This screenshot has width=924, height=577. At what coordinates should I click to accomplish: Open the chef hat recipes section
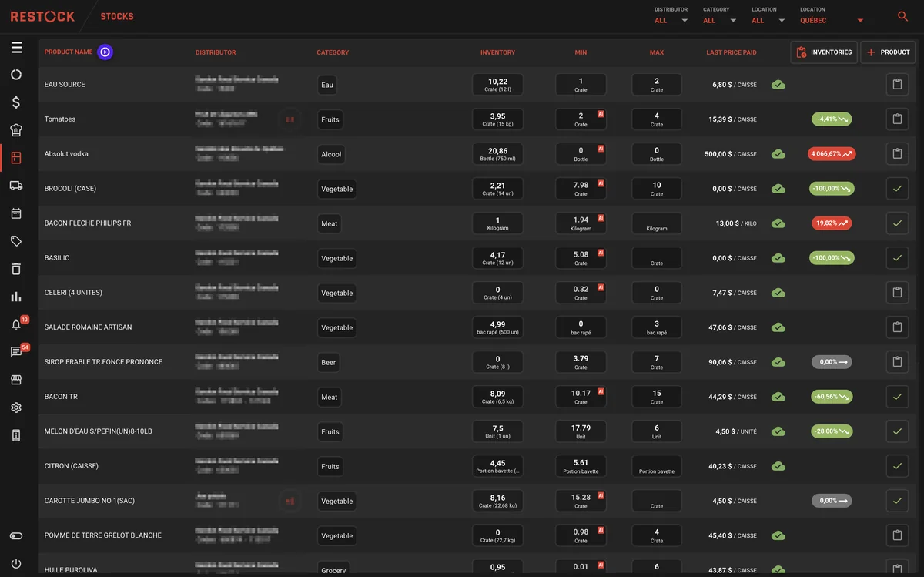point(16,130)
